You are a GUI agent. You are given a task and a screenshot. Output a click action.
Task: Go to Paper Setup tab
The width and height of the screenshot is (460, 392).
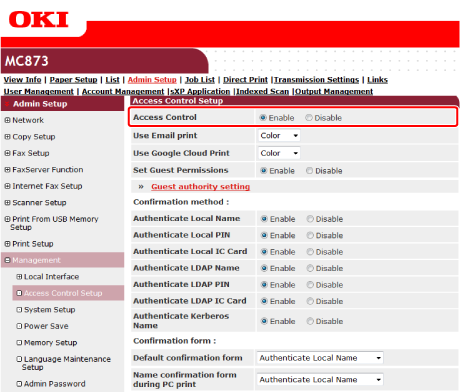73,80
